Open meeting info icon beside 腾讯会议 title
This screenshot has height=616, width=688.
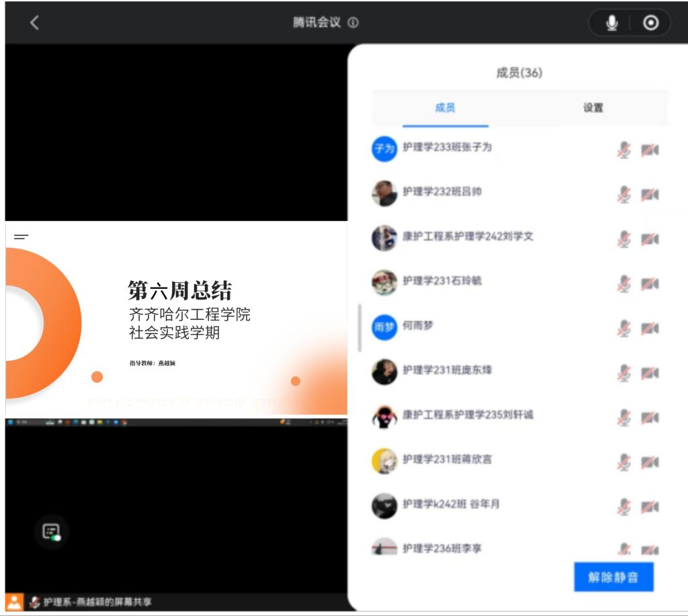coord(353,23)
